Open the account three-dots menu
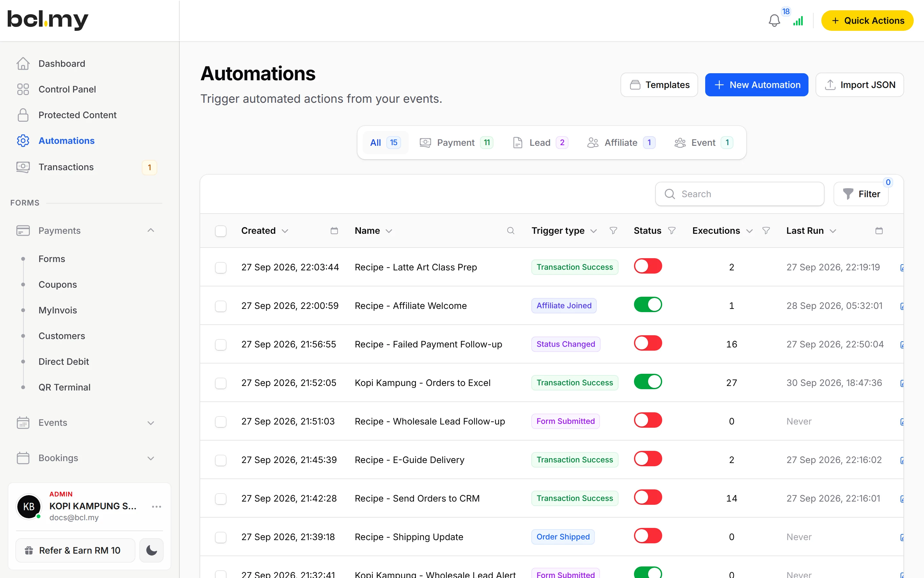Image resolution: width=924 pixels, height=578 pixels. tap(157, 506)
